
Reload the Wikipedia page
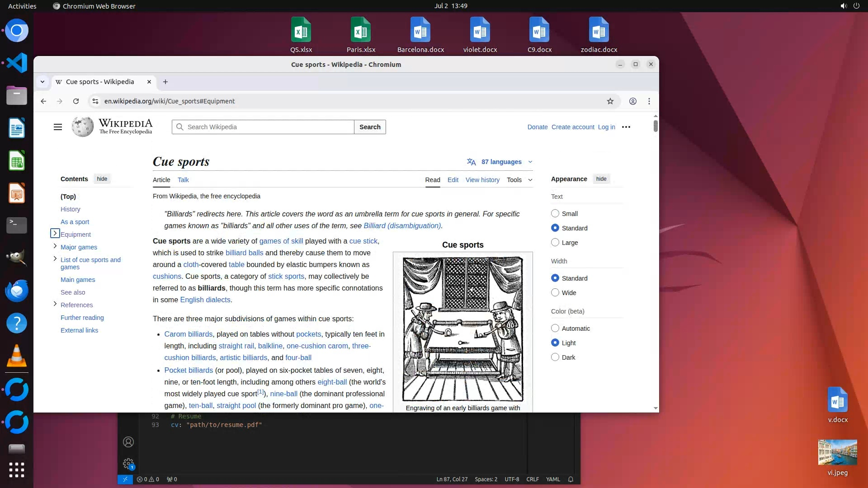pyautogui.click(x=76, y=101)
